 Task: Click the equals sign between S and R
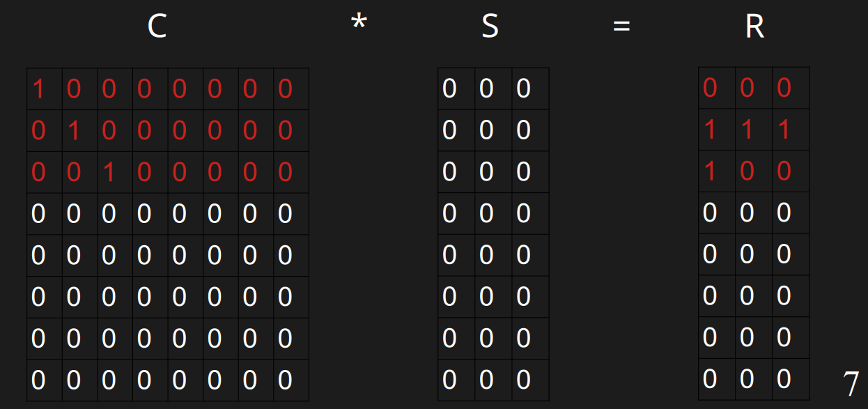621,26
